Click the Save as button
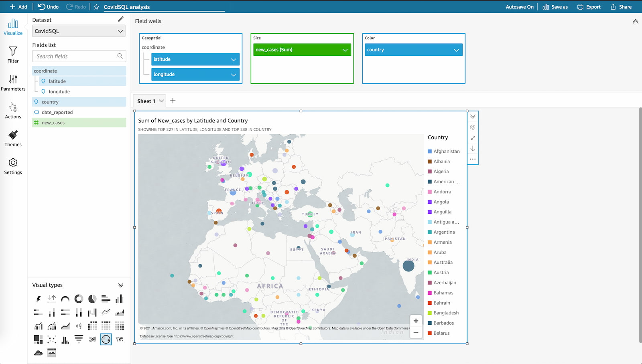 coord(555,6)
